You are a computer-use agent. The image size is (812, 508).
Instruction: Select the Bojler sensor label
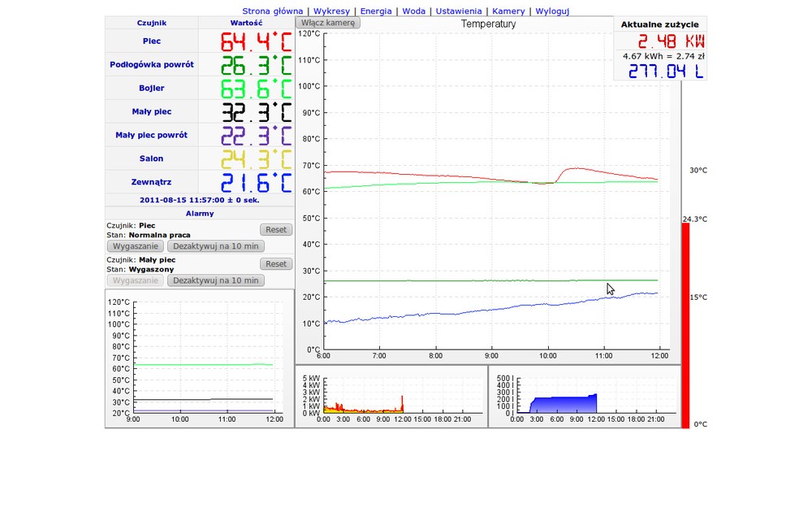coord(152,88)
